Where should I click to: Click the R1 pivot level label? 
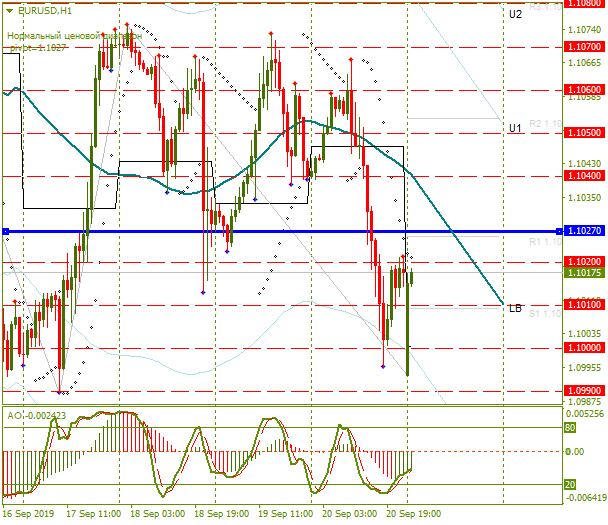coord(545,242)
